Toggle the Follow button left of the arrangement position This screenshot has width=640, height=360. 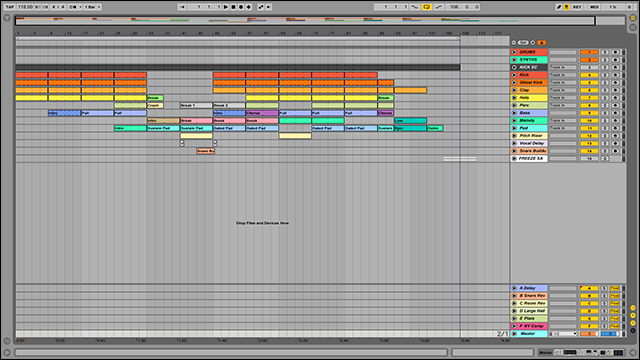click(x=182, y=7)
